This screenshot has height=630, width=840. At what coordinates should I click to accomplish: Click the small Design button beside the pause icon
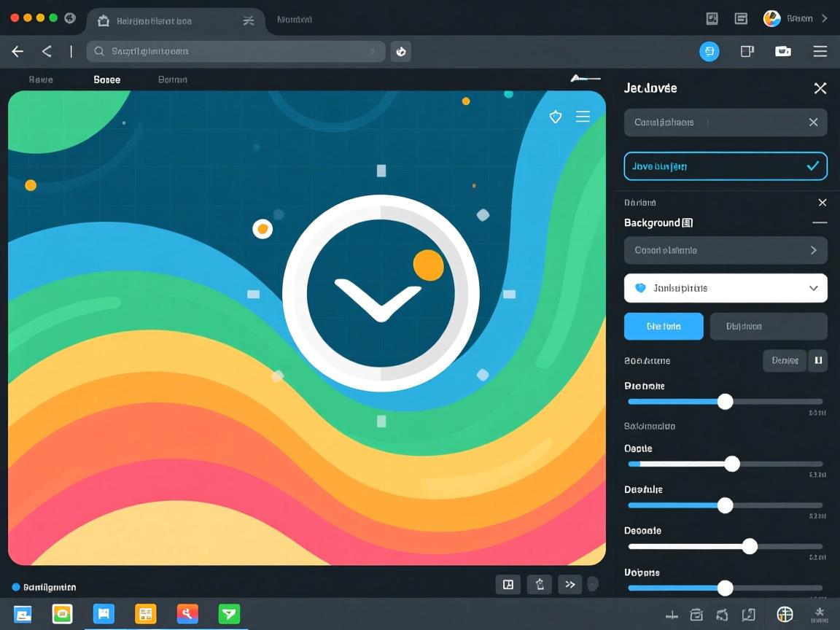pos(784,360)
